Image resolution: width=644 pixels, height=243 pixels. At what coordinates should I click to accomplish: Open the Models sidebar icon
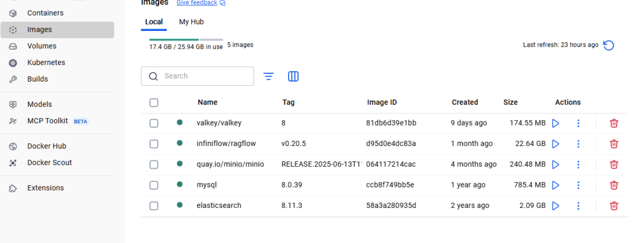[13, 104]
